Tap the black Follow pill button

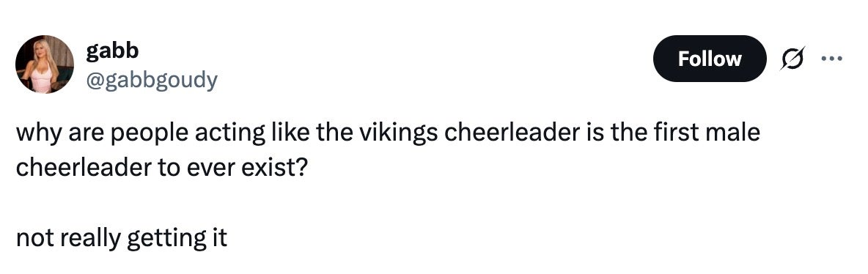(x=709, y=59)
